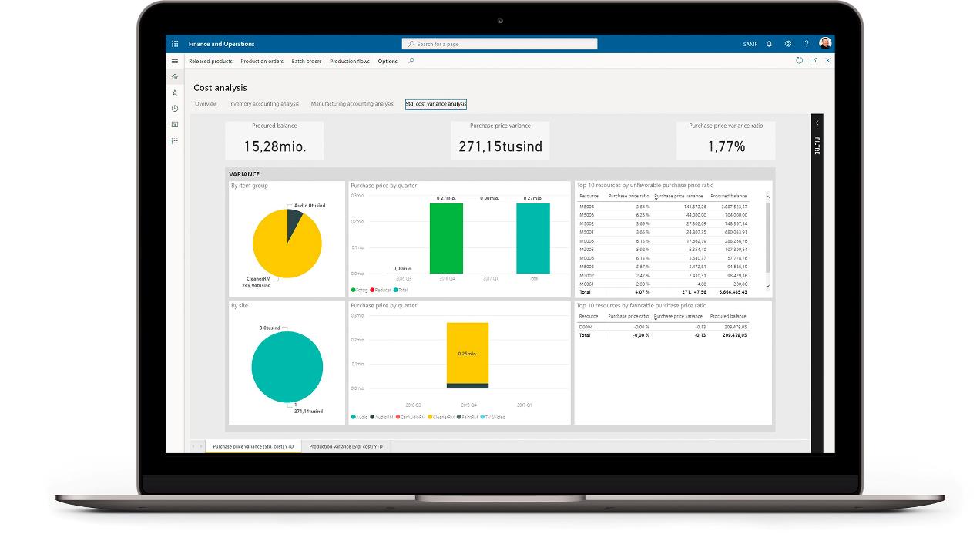Open the SAMF company picker

click(750, 44)
